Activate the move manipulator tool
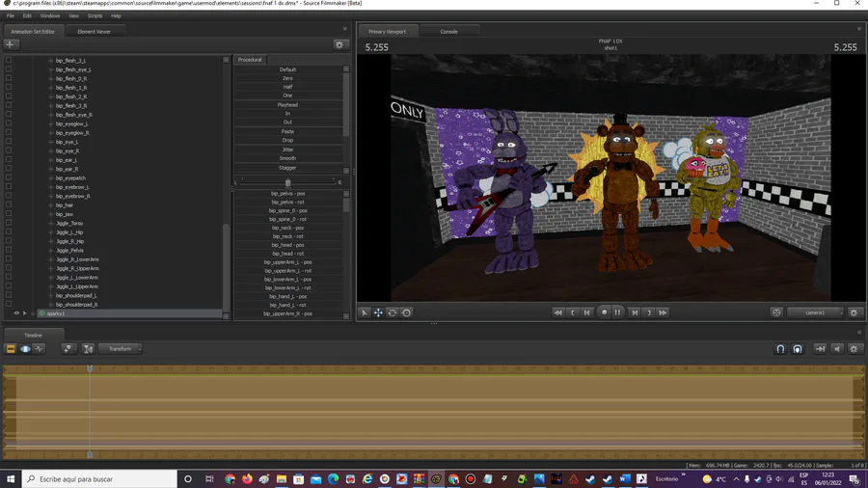Viewport: 868px width, 488px height. click(378, 312)
